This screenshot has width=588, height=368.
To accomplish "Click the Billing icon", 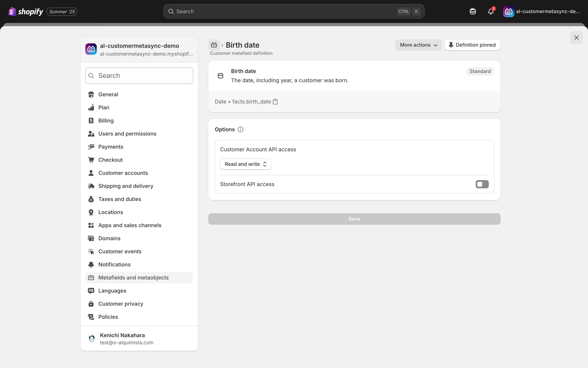I will coord(91,121).
